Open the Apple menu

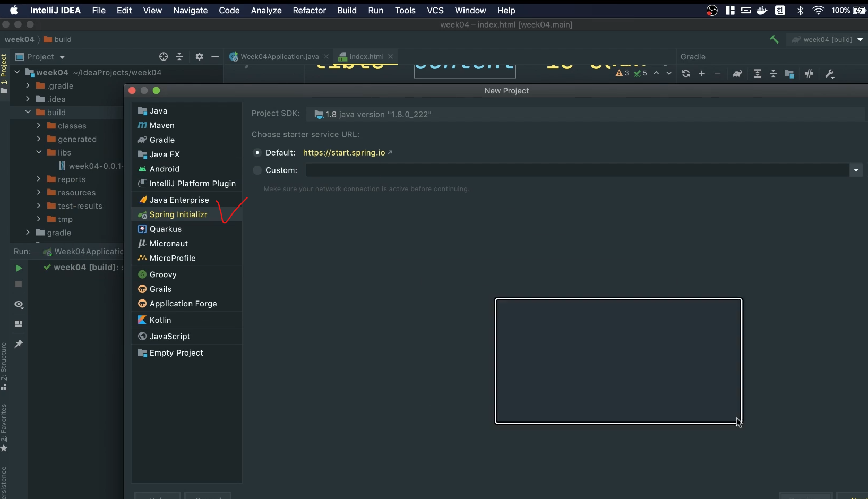pos(14,11)
